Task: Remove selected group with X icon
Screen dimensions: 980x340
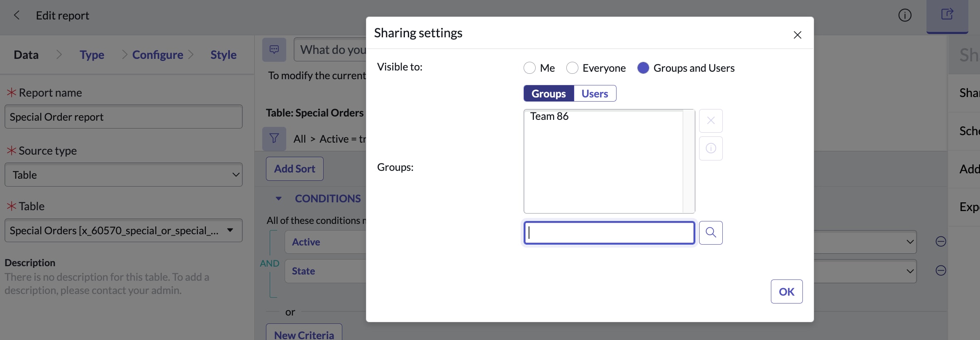Action: (710, 121)
